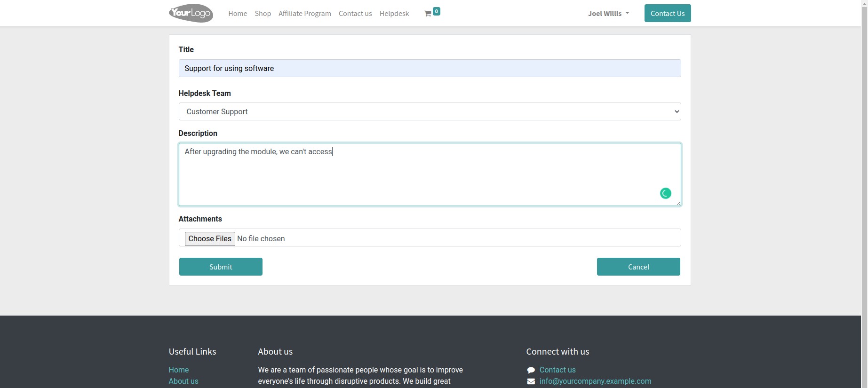
Task: Open Affiliate Program in navigation
Action: [304, 14]
